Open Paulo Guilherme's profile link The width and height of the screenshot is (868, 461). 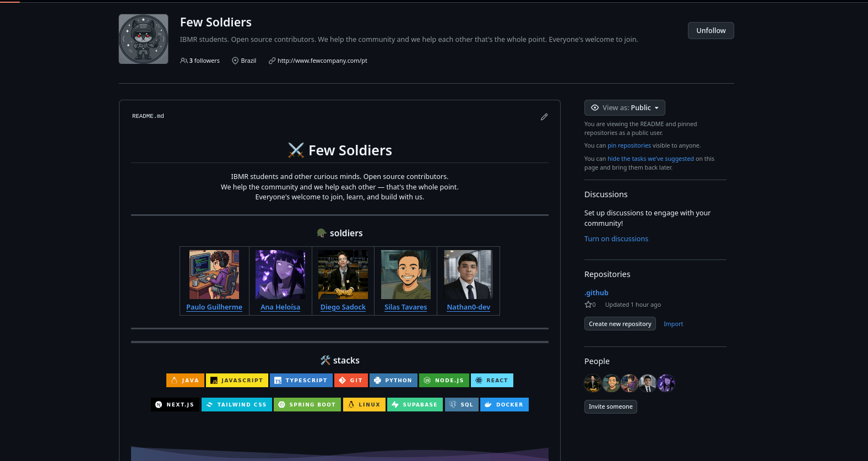(x=214, y=307)
